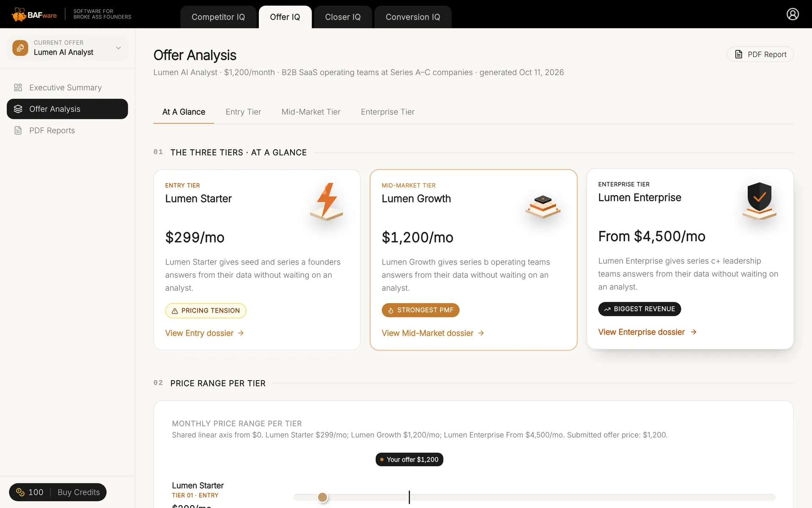Click the $1,200/mo price text
The image size is (812, 508).
point(417,237)
